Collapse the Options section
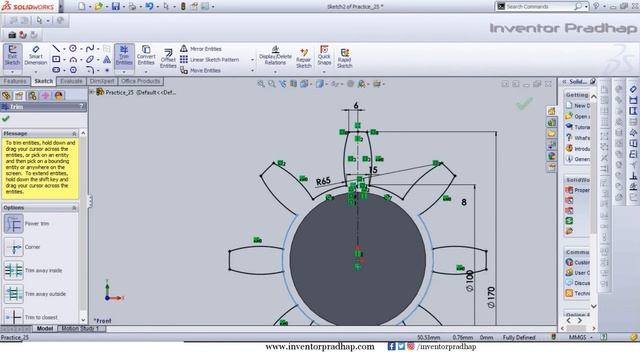Viewport: 640px width, 360px height. point(74,208)
